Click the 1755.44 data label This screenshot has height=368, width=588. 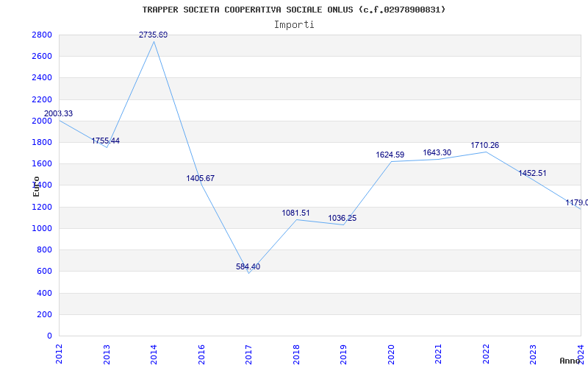point(106,141)
